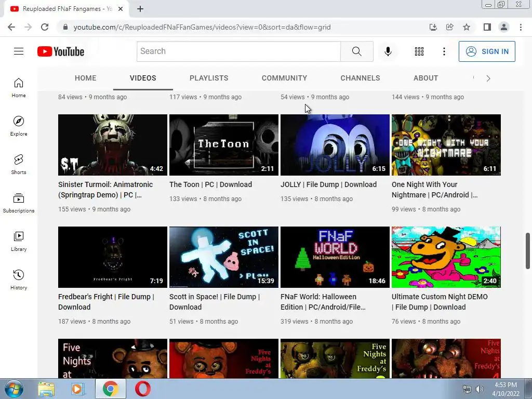
Task: Open FNaF World: Halloween Edition title
Action: click(x=323, y=302)
